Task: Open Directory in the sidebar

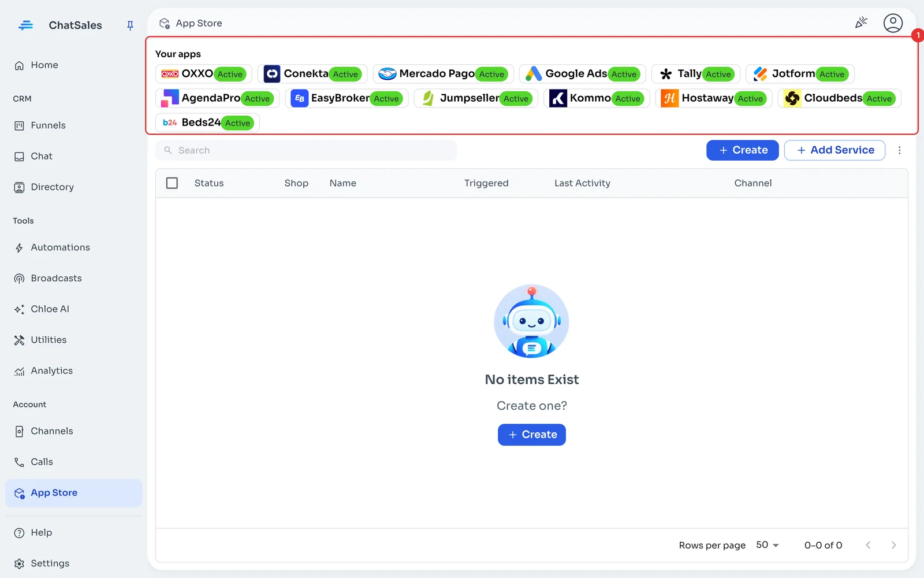Action: click(74, 187)
